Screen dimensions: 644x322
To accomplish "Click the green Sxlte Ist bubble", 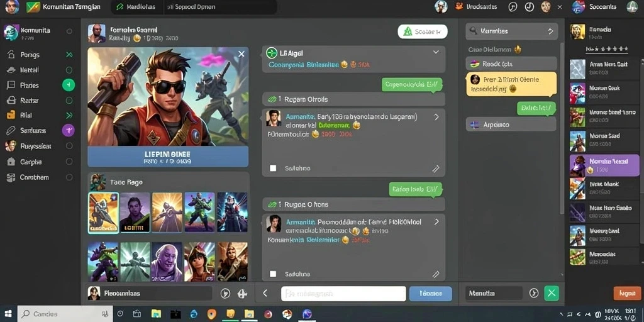I will [536, 108].
